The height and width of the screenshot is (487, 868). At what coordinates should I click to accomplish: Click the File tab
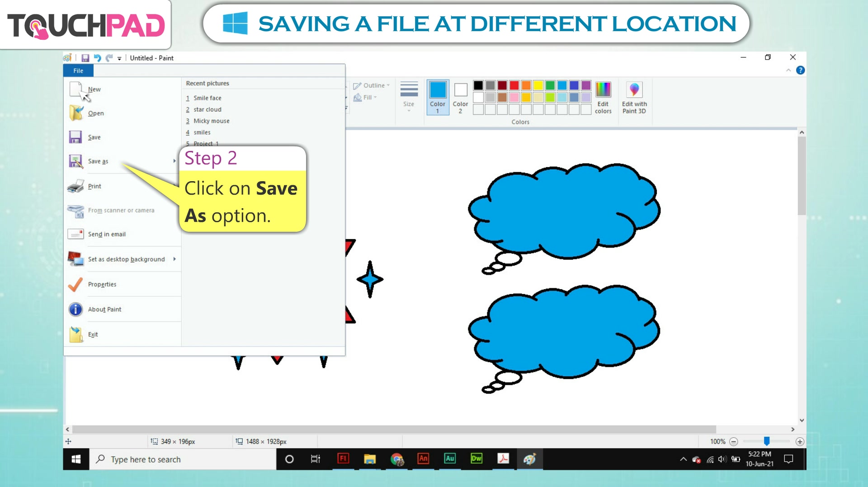point(78,70)
